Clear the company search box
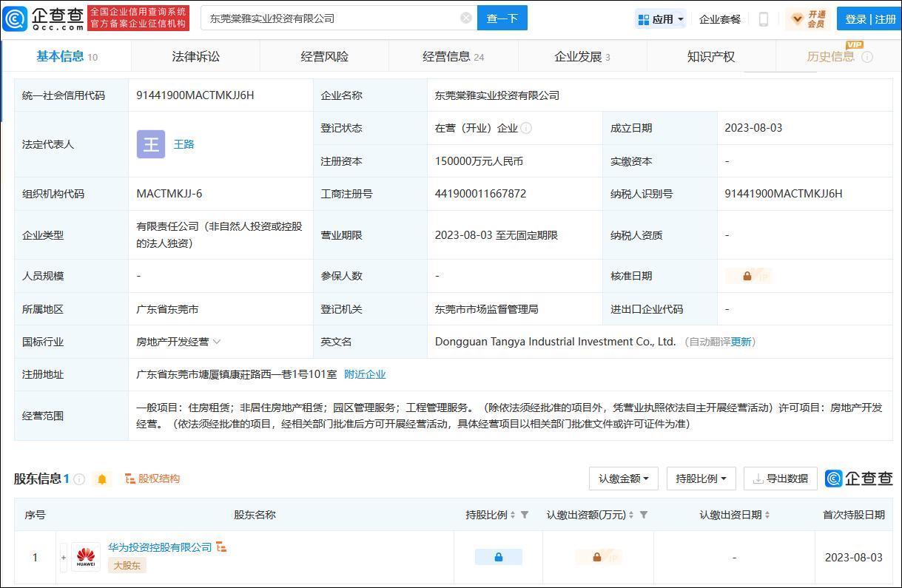 [466, 18]
